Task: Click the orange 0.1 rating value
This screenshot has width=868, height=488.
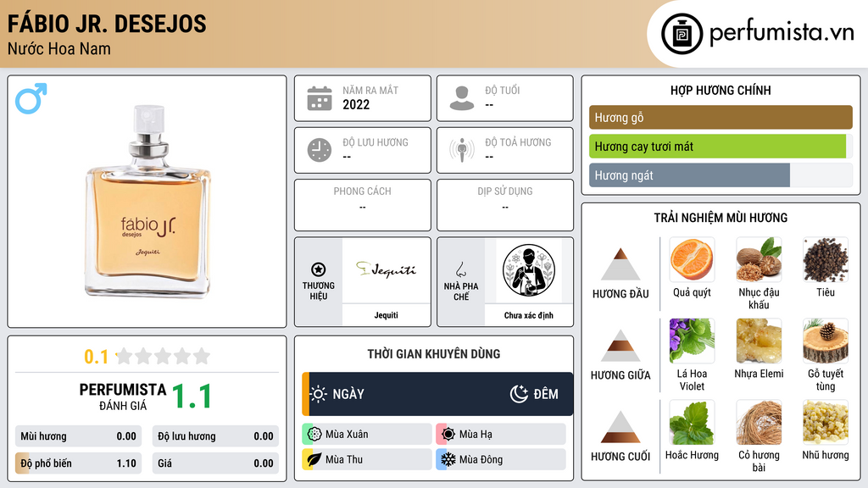Action: (97, 357)
